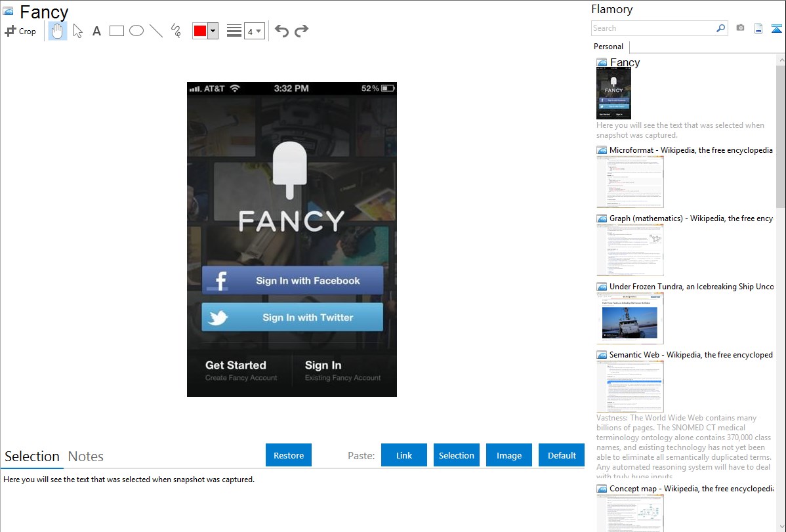Redo the last edit
Screen dimensions: 786x532
(x=301, y=31)
